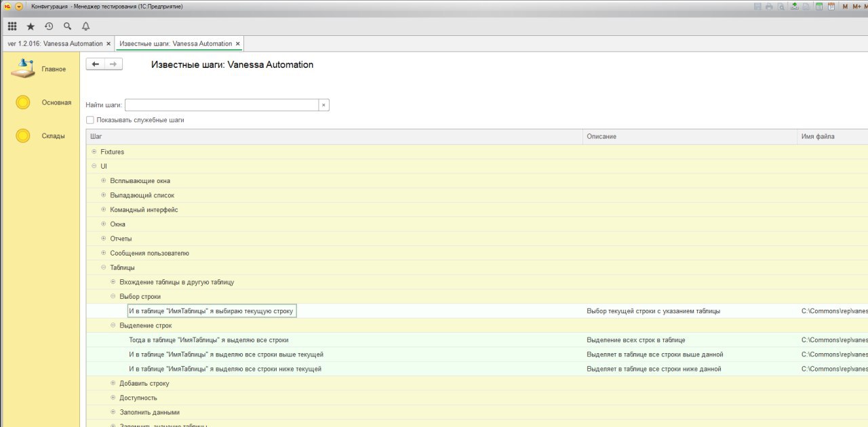Click description 'Выделяет в таблице все строки выше данной'
The height and width of the screenshot is (427, 868).
[x=655, y=354]
